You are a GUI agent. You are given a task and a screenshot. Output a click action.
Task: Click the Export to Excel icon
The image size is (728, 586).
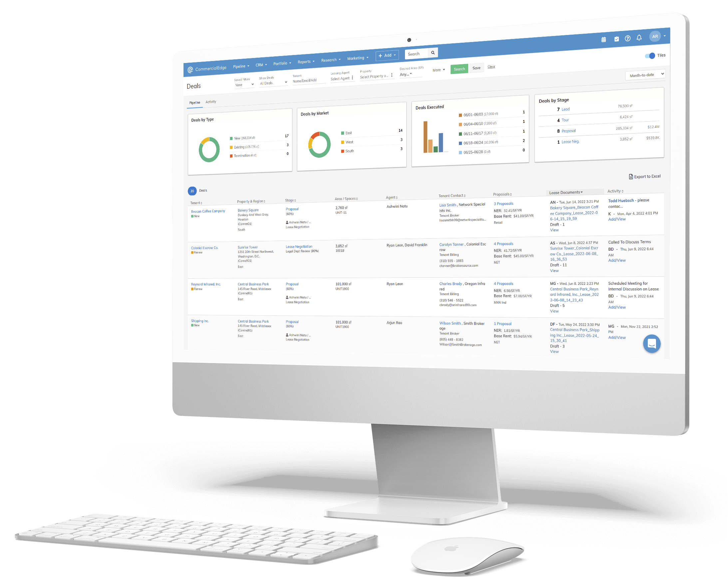(631, 176)
